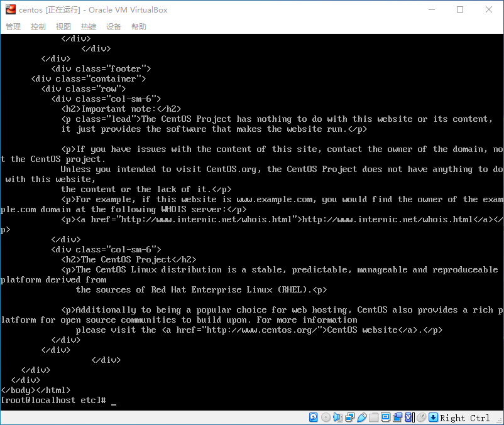Expand the 热键 menu
504x425 pixels.
pyautogui.click(x=89, y=27)
